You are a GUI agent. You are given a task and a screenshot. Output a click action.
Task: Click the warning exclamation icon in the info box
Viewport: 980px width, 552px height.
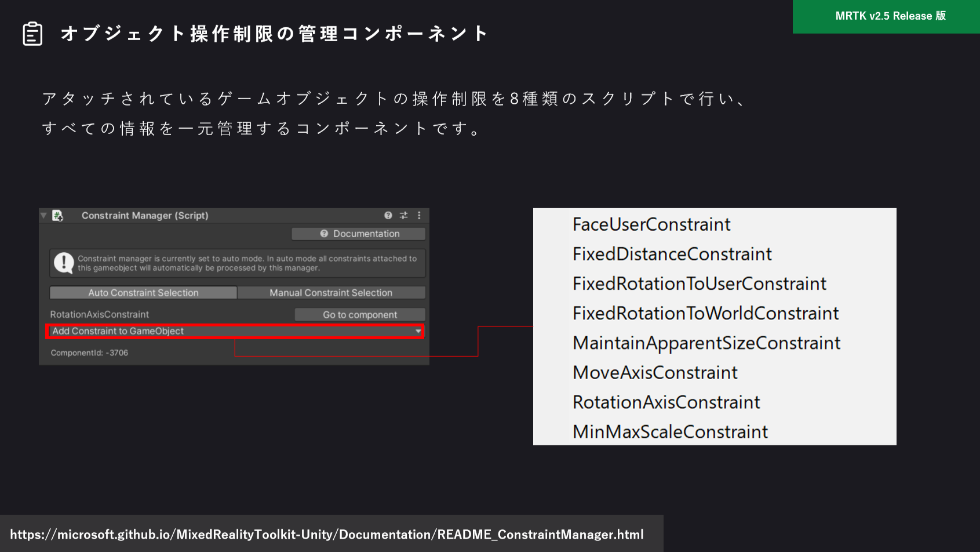64,263
